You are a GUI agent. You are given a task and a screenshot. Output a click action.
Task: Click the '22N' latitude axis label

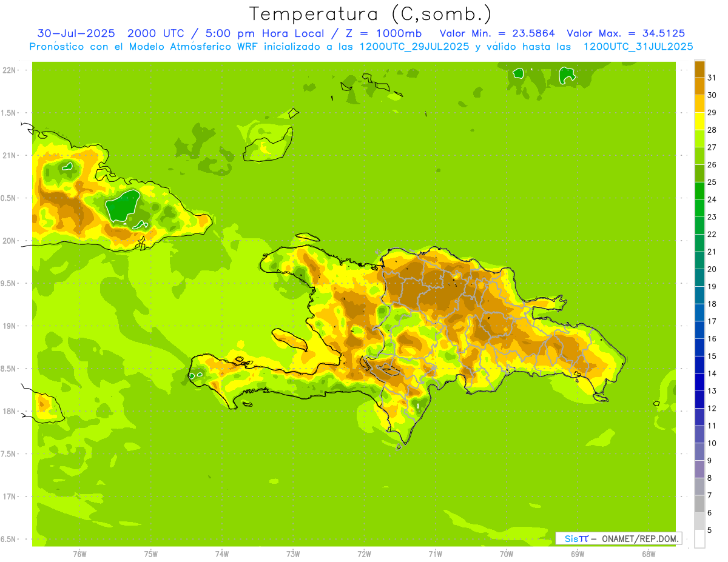tap(9, 70)
